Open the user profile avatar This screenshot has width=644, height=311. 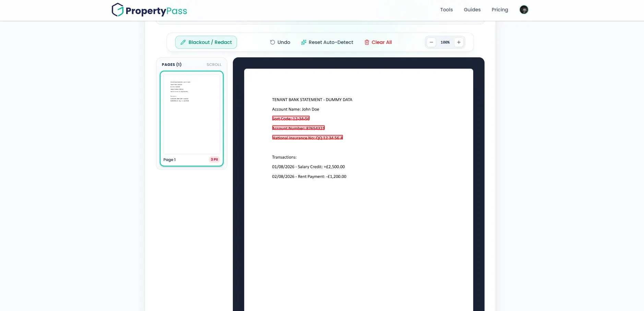pos(524,10)
